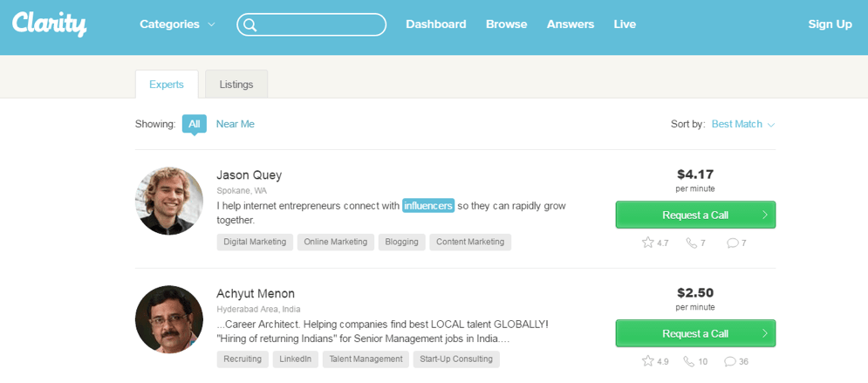Screen dimensions: 868x383
Task: Click phone calls icon for Achyut Menon
Action: pos(688,361)
